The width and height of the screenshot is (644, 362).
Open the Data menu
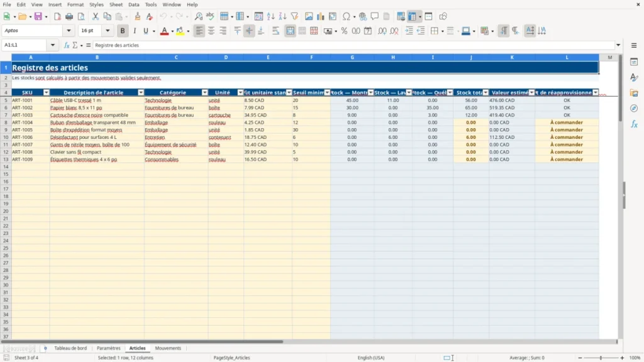tap(134, 4)
